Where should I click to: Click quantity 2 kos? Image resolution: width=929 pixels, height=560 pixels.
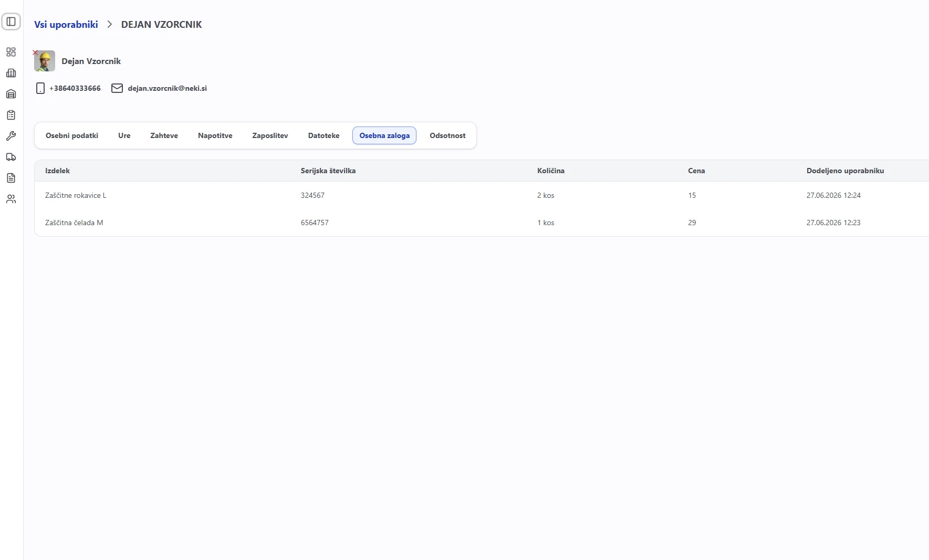tap(546, 195)
